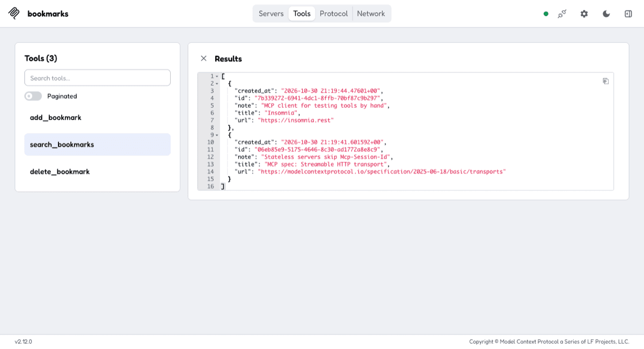Click the green connection status dot

546,14
